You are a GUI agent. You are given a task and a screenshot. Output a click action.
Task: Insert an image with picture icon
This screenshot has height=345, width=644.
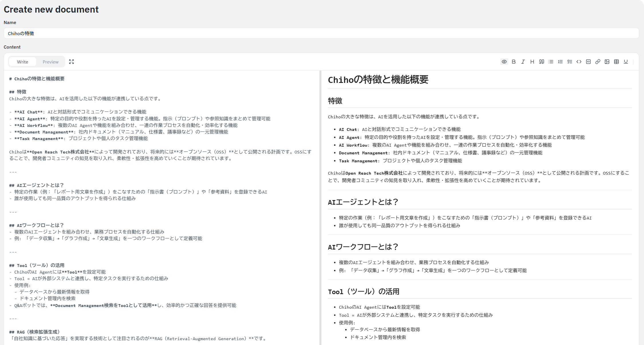[x=607, y=62]
